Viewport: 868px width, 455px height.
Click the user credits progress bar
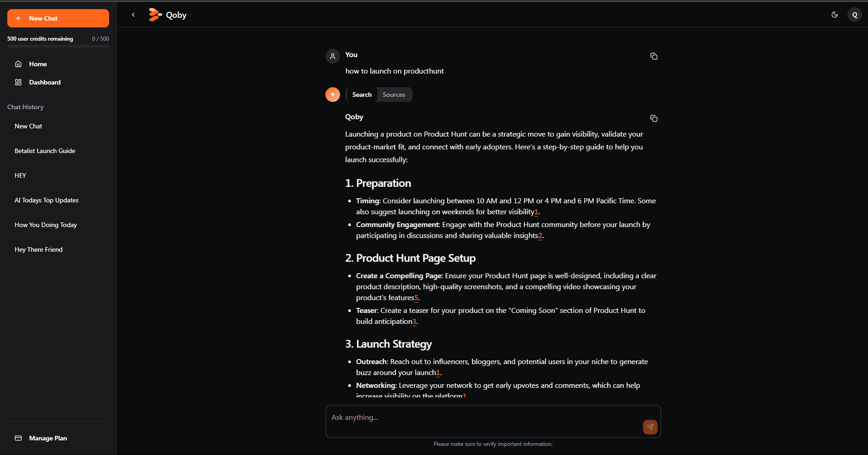click(58, 46)
